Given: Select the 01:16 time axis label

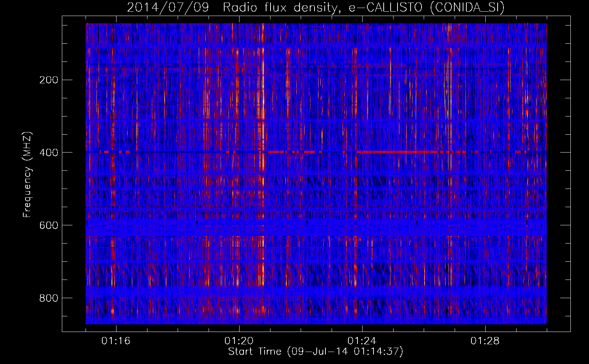Looking at the screenshot, I should (116, 341).
